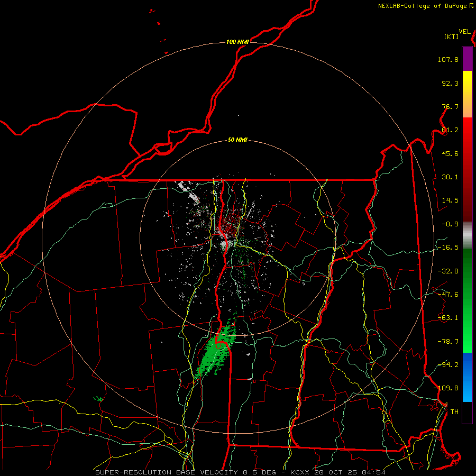The height and width of the screenshot is (476, 476).
Task: Pick the purple segment of velocity color bar
Action: click(x=467, y=59)
